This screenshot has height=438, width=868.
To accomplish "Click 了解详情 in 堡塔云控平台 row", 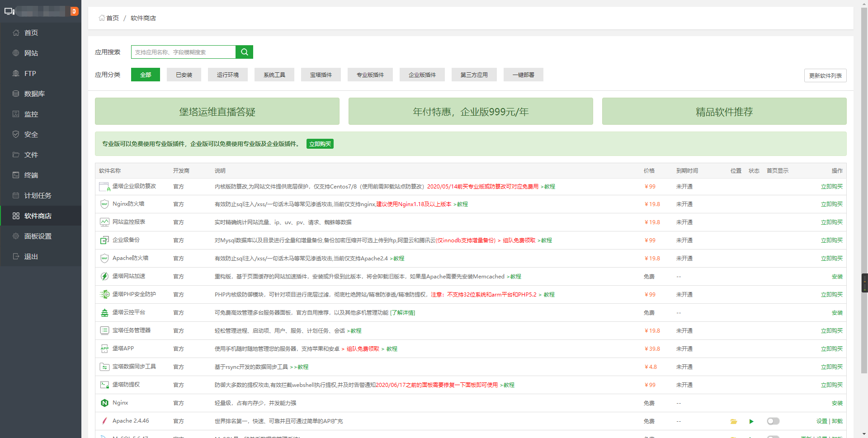I will (x=403, y=313).
